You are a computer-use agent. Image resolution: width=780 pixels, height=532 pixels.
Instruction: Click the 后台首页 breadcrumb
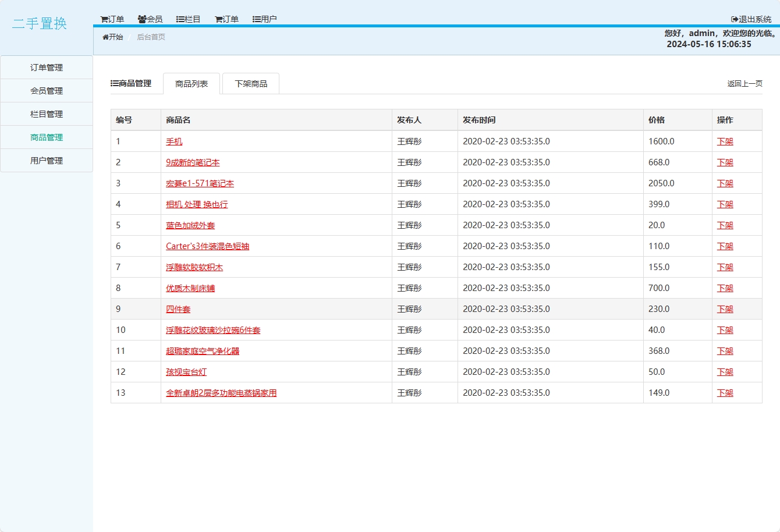pos(151,37)
